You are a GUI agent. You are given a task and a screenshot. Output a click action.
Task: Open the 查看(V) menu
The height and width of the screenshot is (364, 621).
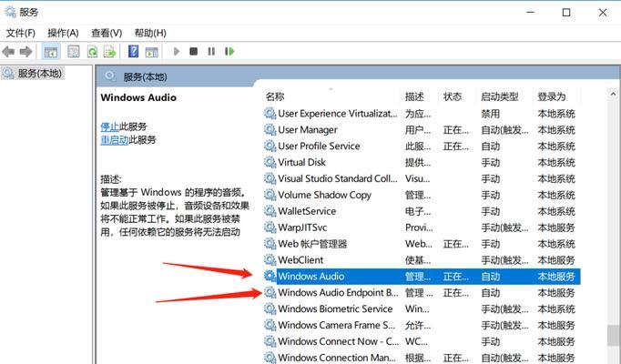pyautogui.click(x=107, y=33)
